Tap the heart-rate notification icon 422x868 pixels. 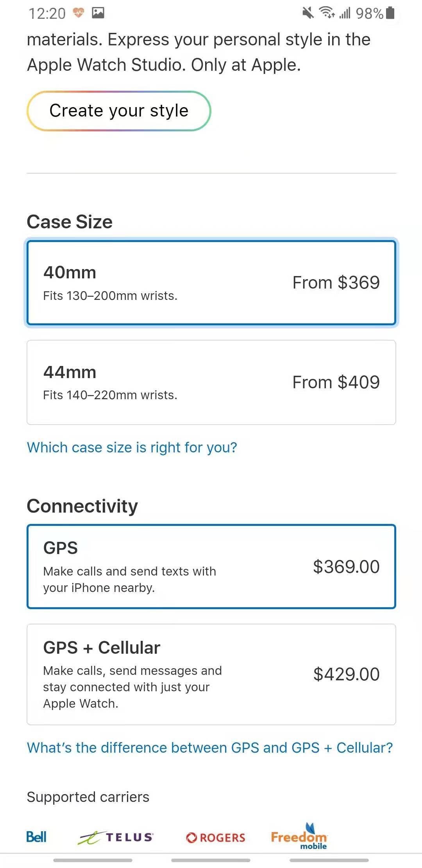79,13
